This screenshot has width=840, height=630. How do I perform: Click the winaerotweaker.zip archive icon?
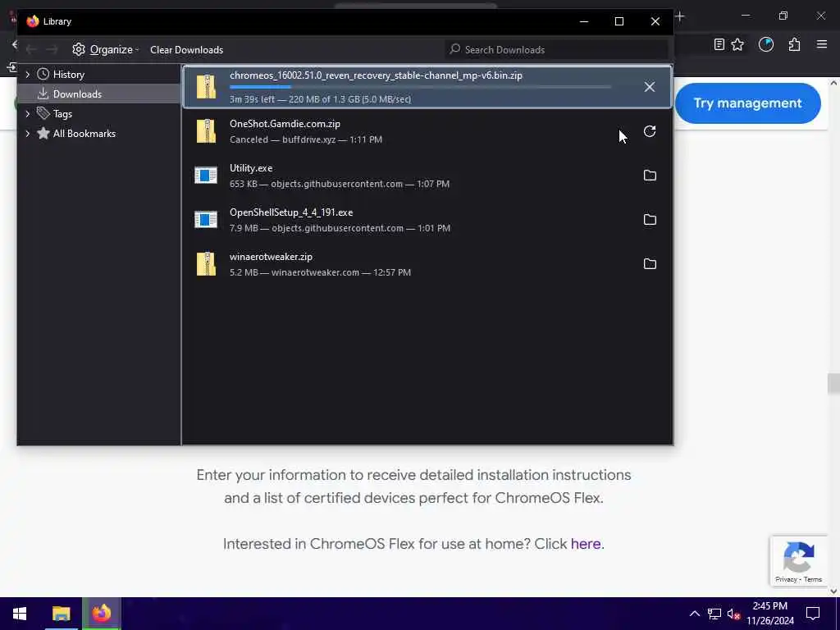[206, 264]
